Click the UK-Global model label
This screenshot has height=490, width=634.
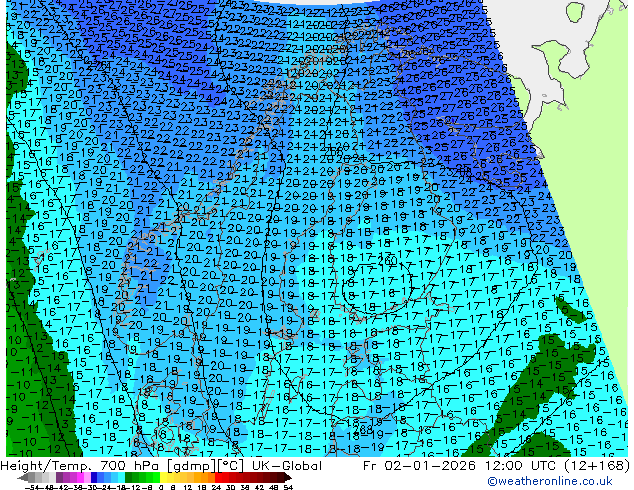(287, 466)
